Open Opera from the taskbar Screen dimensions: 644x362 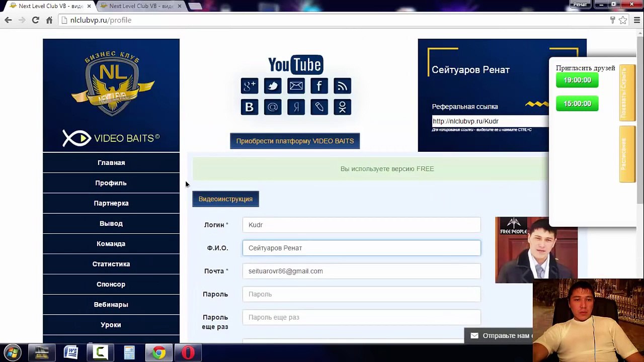point(188,353)
